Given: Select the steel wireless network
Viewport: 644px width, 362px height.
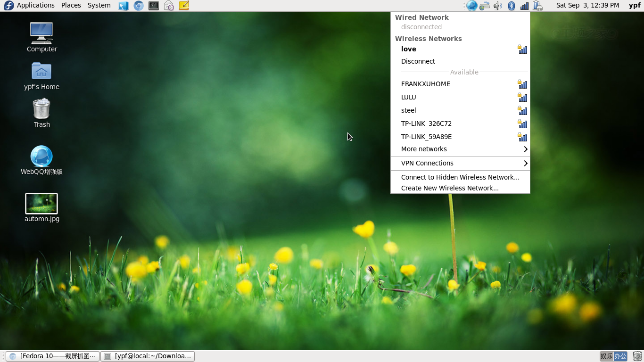Looking at the screenshot, I should coord(408,110).
